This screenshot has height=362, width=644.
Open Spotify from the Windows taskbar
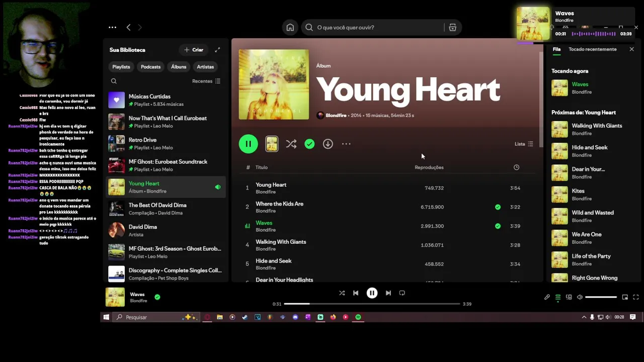358,317
